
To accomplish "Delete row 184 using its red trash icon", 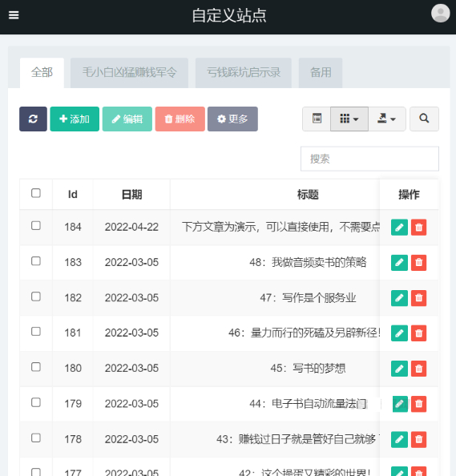I will (x=418, y=227).
